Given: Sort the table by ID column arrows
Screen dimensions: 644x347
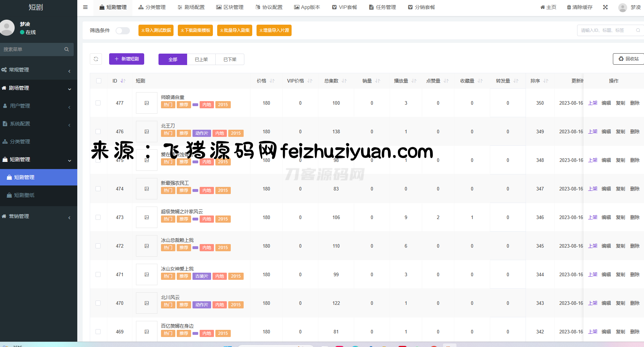Looking at the screenshot, I should tap(123, 81).
